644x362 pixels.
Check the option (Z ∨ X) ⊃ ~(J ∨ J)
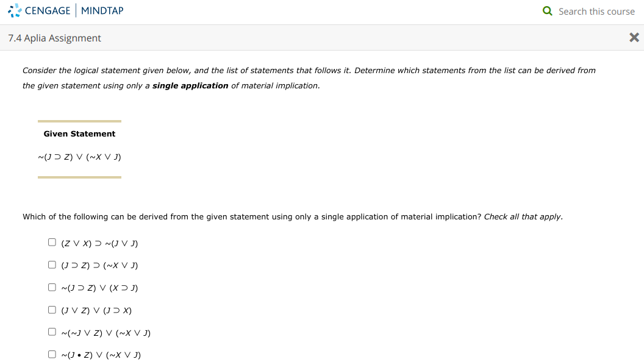[x=52, y=241]
